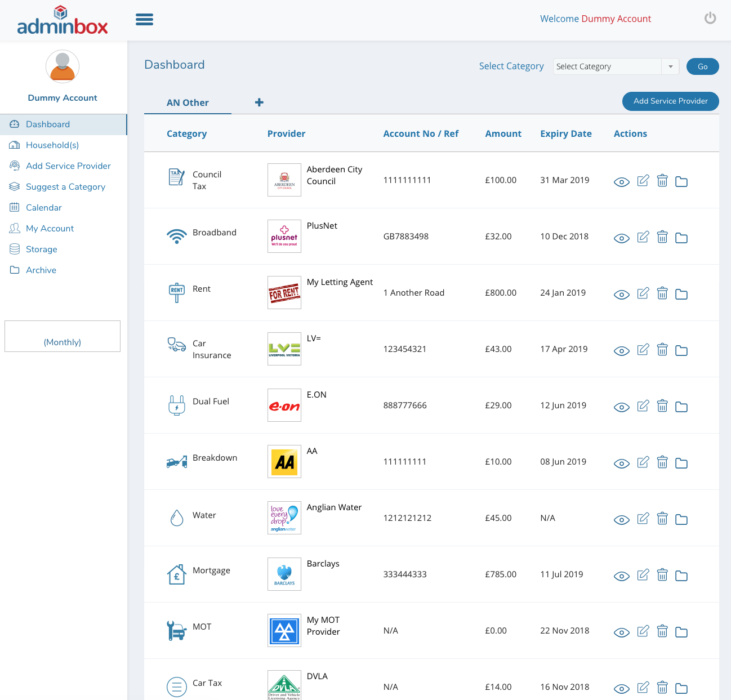Open Add Service Provider sidebar item
The image size is (731, 700).
[63, 166]
